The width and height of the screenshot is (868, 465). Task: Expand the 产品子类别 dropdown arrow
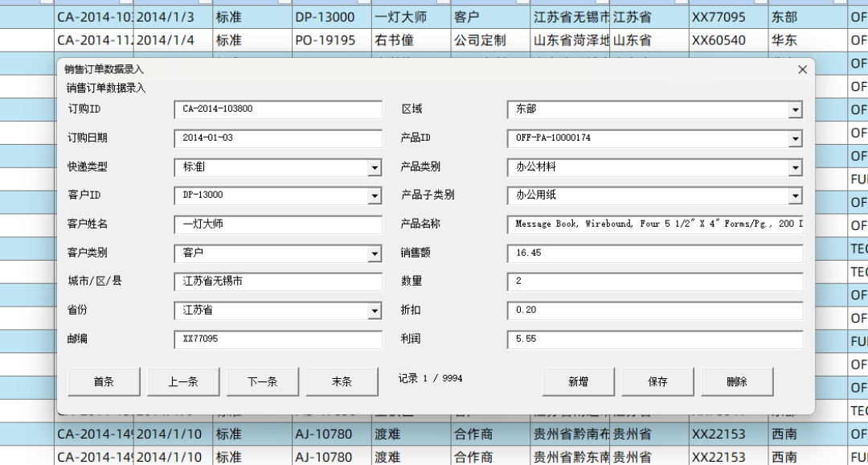tap(796, 195)
